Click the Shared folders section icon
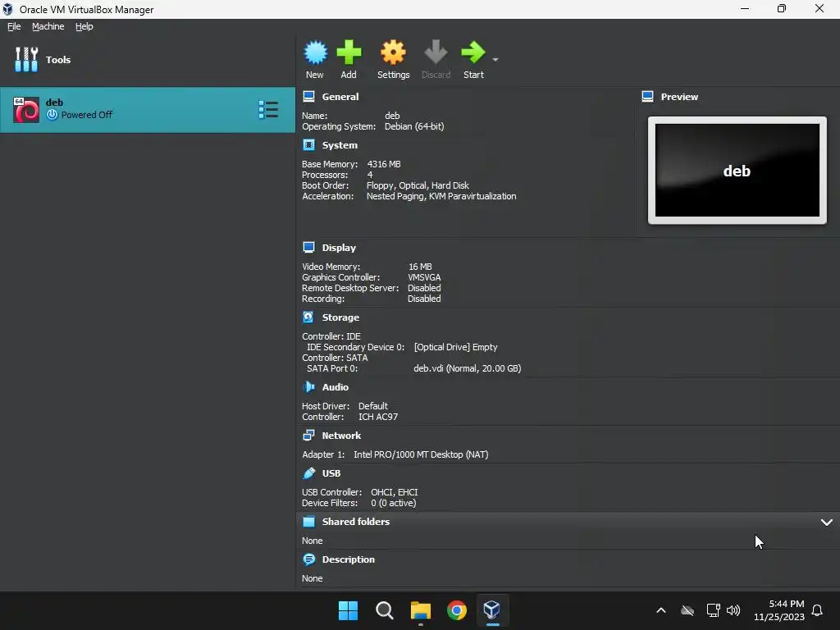Image resolution: width=840 pixels, height=630 pixels. [308, 522]
